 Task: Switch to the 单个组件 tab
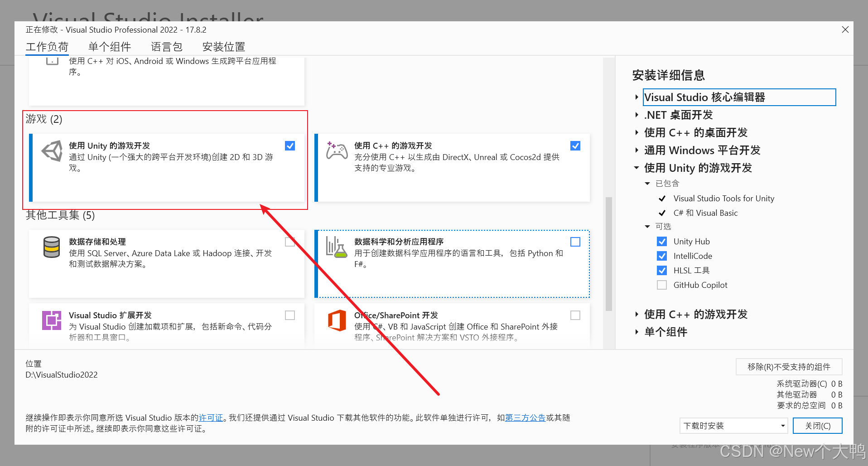point(110,47)
